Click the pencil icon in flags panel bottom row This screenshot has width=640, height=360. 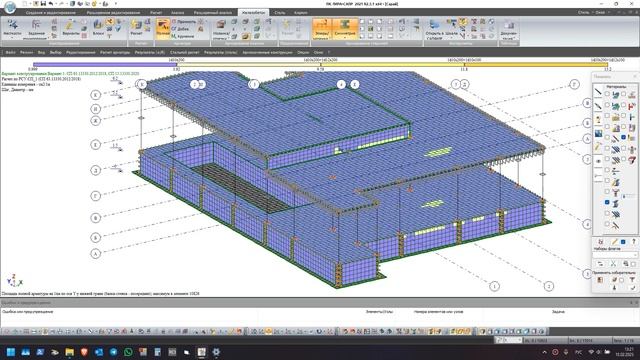click(x=614, y=242)
